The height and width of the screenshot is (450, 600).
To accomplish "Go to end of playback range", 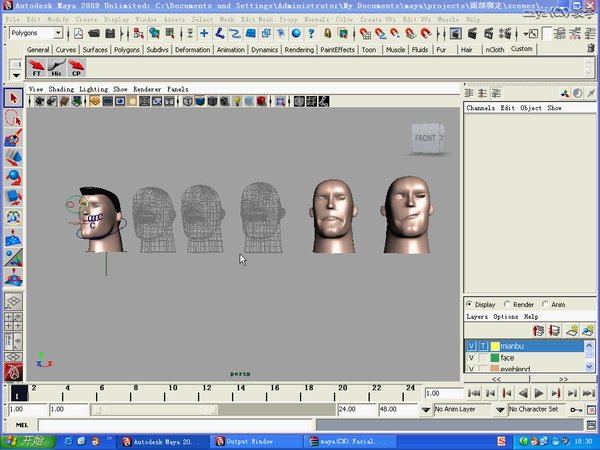I will (589, 393).
